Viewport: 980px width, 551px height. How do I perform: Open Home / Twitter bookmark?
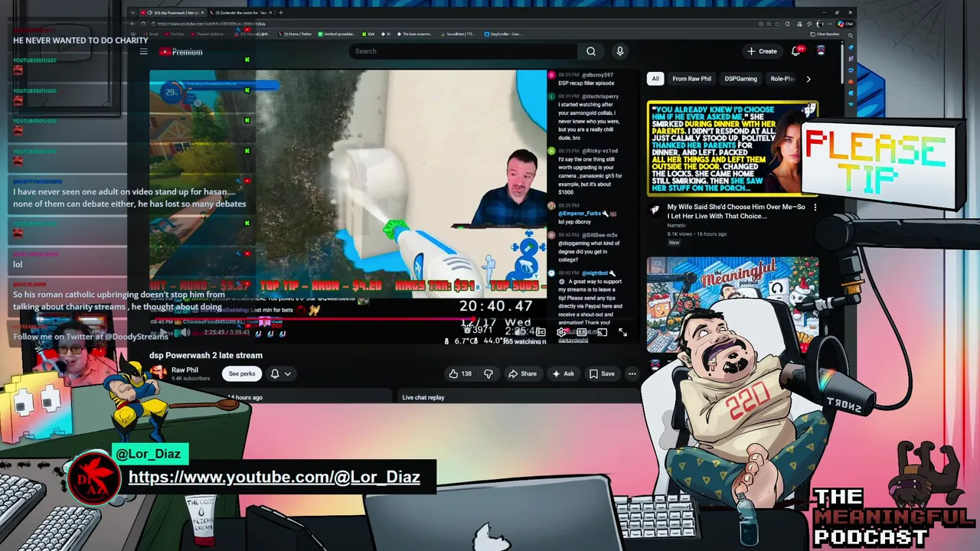pos(295,34)
